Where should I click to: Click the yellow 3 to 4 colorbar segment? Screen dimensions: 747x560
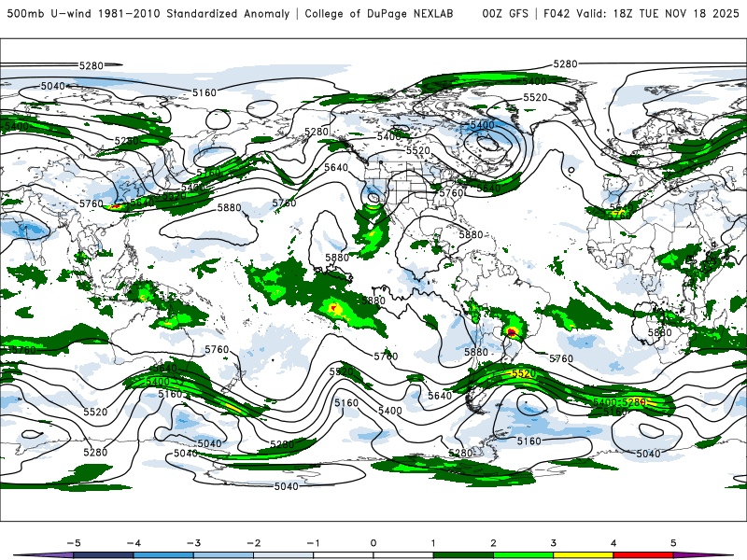pos(583,555)
